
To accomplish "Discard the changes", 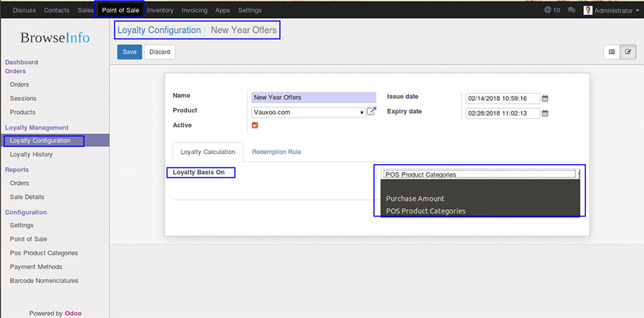I will [x=160, y=52].
